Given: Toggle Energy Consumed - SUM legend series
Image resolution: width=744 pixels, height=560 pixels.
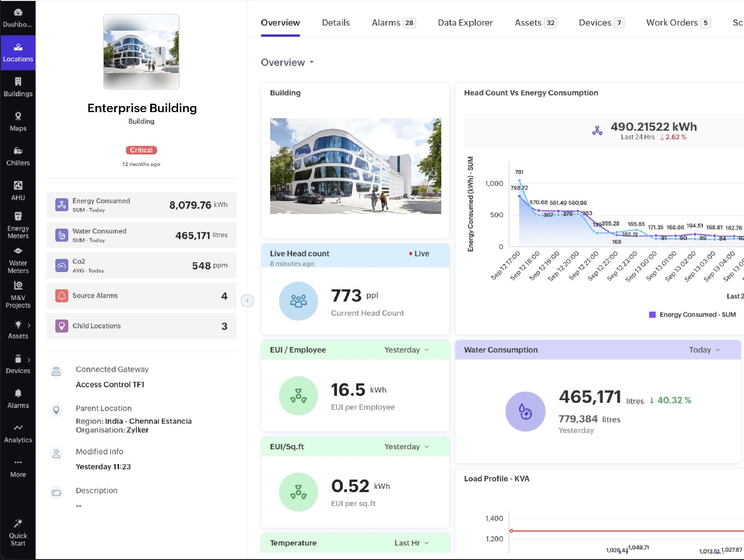Looking at the screenshot, I should point(692,315).
